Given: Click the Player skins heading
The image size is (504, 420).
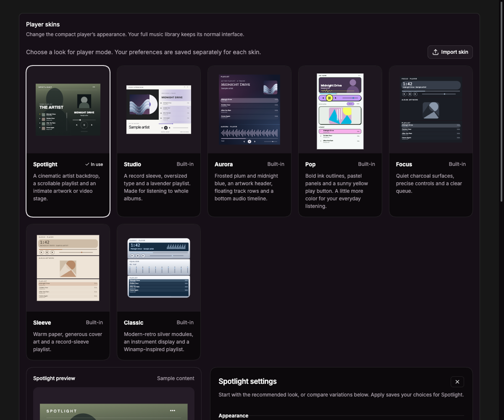Looking at the screenshot, I should (43, 25).
